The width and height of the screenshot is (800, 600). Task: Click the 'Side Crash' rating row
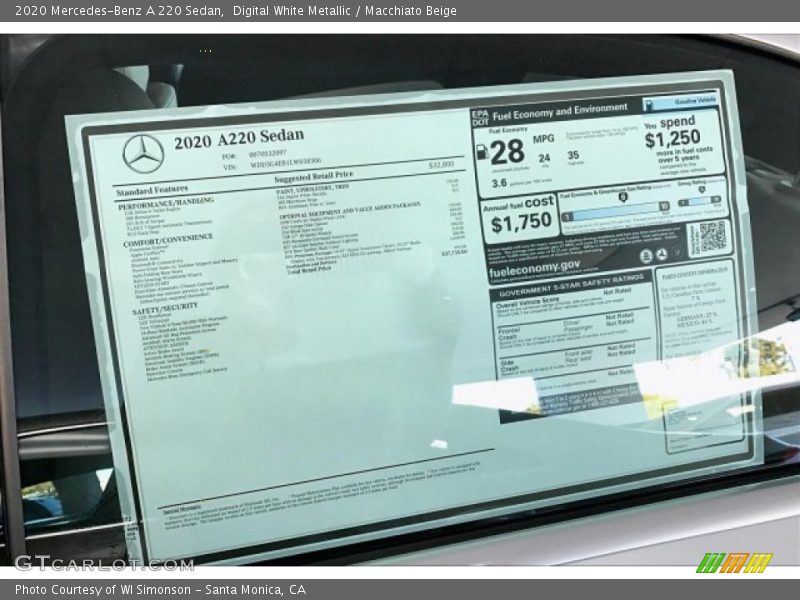575,360
